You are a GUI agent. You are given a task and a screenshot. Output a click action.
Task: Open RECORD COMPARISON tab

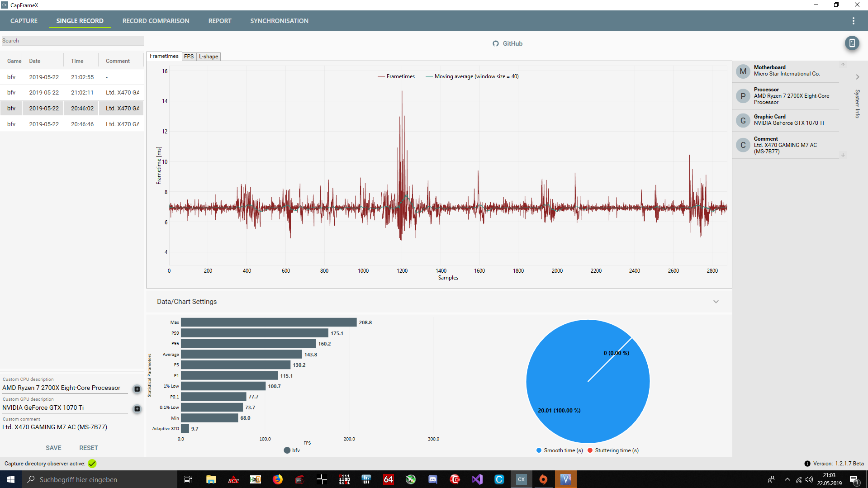click(x=156, y=21)
